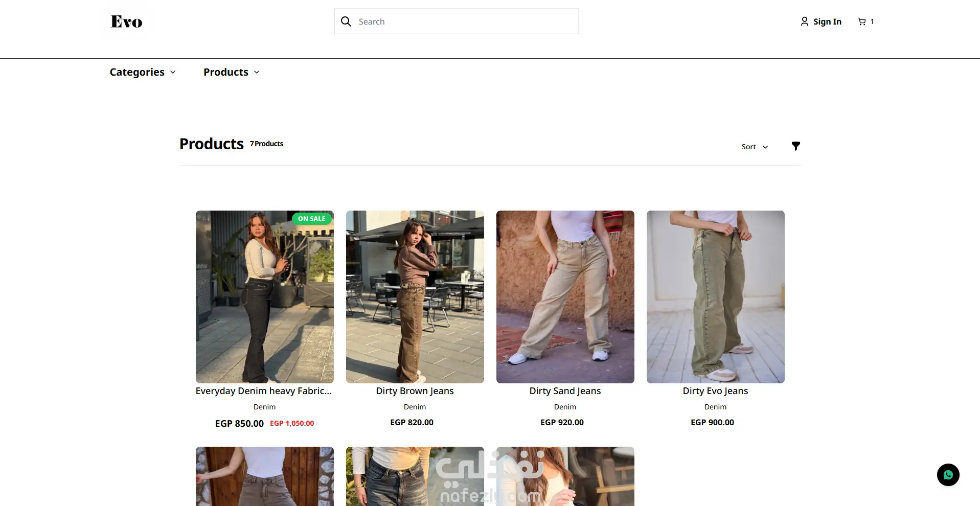The image size is (980, 506).
Task: Click the Products chevron arrow
Action: 257,72
